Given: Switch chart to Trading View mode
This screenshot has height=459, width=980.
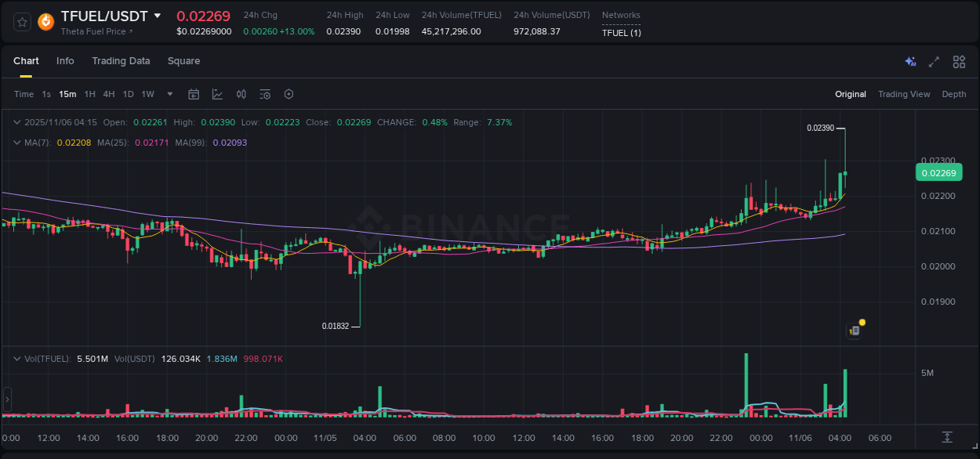Looking at the screenshot, I should (x=904, y=94).
